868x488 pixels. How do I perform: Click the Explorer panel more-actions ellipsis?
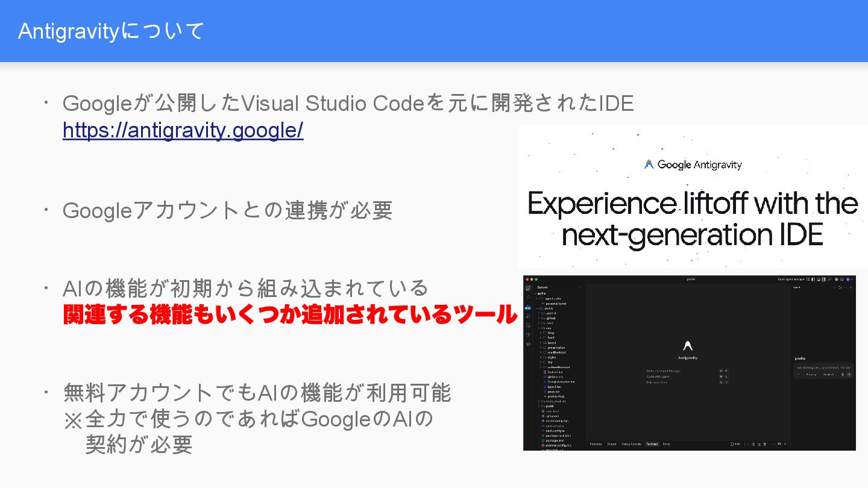pos(580,287)
